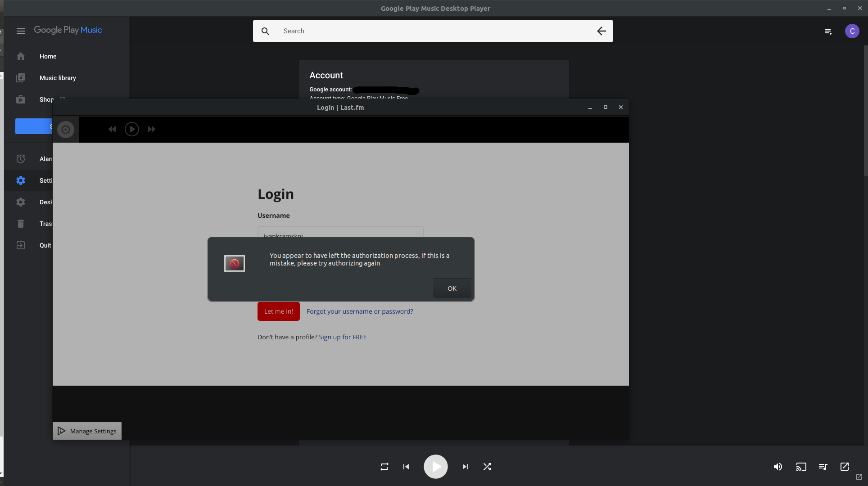Toggle repeat mode in player bar
The image size is (868, 486).
(384, 467)
